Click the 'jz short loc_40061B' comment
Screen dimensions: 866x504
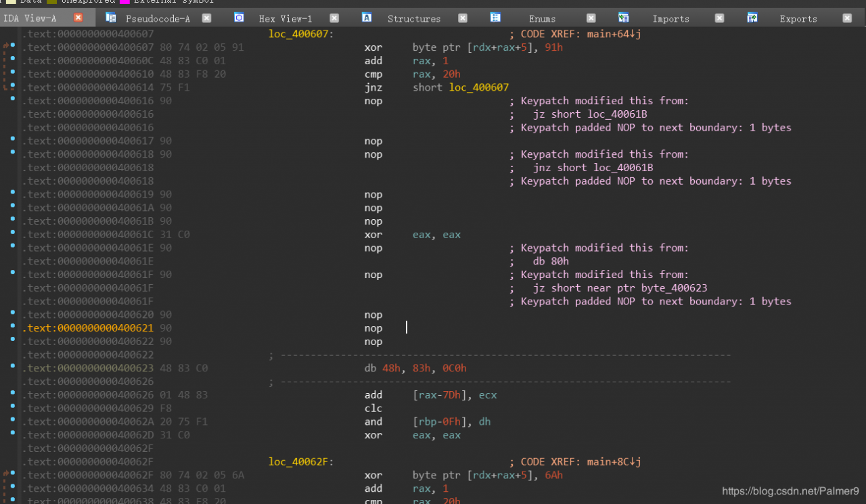click(590, 114)
